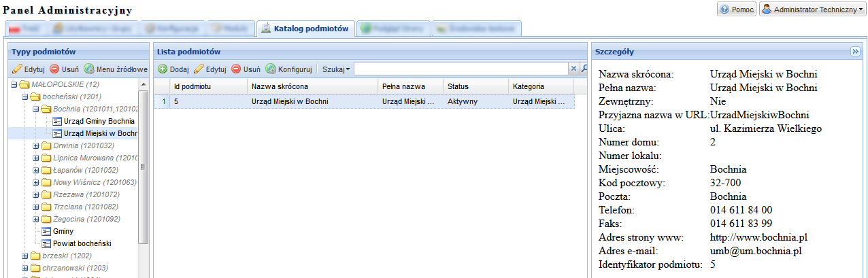Screen dimensions: 868x278
Task: Select the Drwinia (1201032) folder label
Action: coord(84,145)
